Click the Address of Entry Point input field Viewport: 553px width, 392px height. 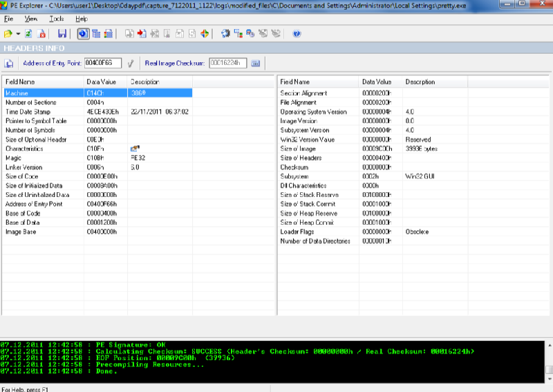102,63
